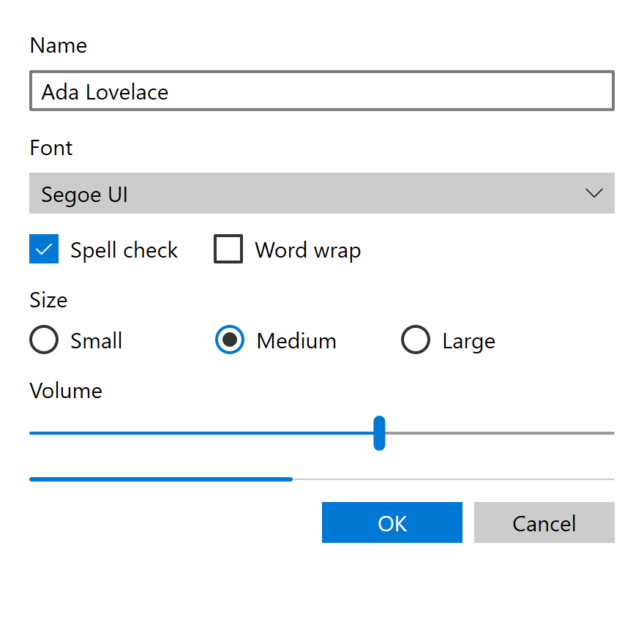Pick the Large size radio button
This screenshot has height=644, width=644.
(x=416, y=340)
